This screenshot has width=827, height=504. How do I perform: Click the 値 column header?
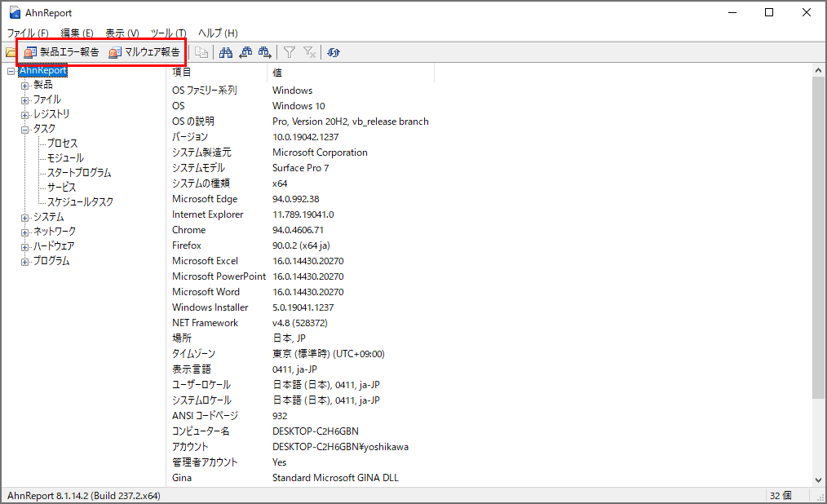coord(351,73)
